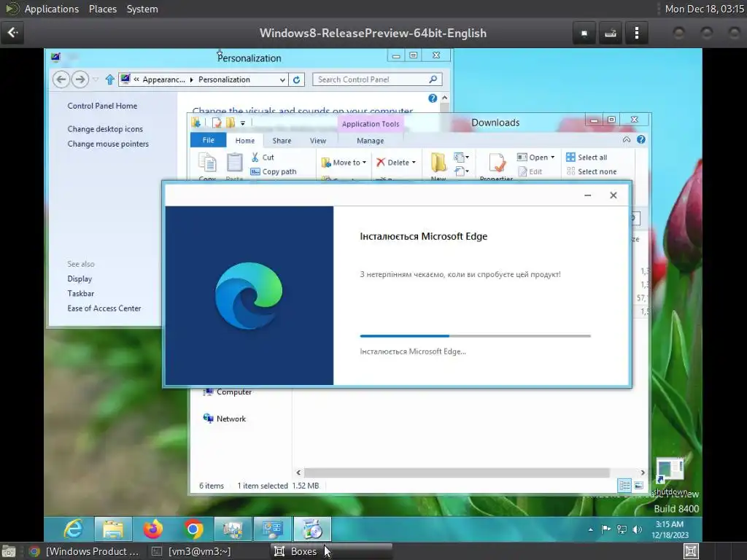This screenshot has height=560, width=747.
Task: Switch to vm3@vm3 terminal in panel
Action: (192, 551)
